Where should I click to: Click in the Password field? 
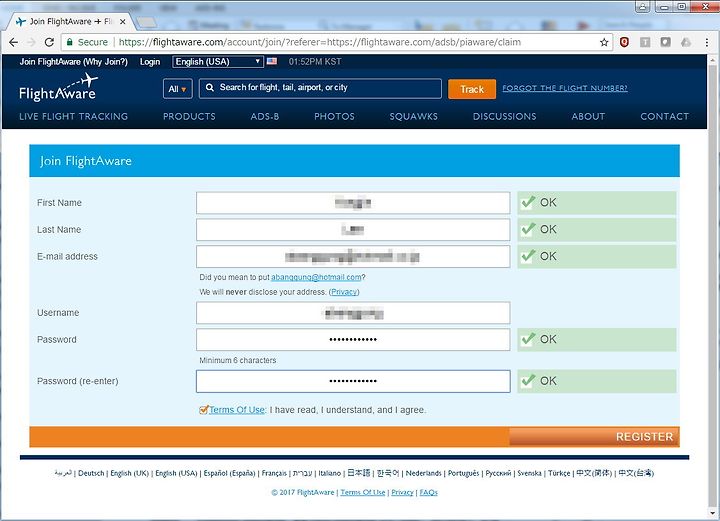(353, 340)
